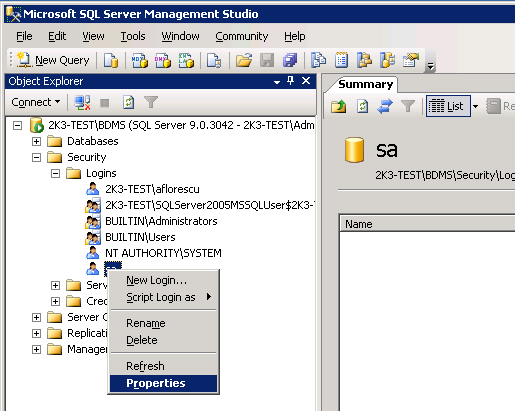
Task: Open the File menu
Action: pyautogui.click(x=24, y=36)
